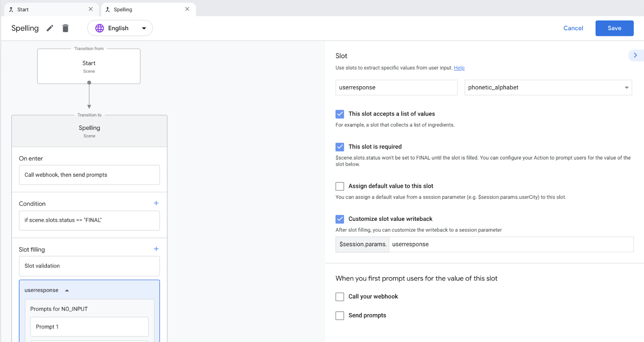Close the Spelling tab

[x=187, y=9]
